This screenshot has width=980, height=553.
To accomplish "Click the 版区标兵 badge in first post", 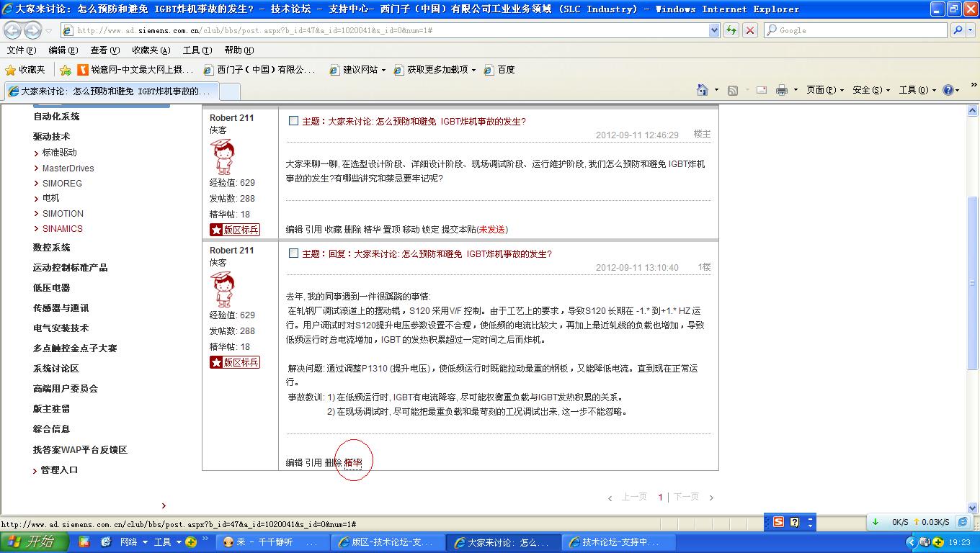I will [235, 230].
